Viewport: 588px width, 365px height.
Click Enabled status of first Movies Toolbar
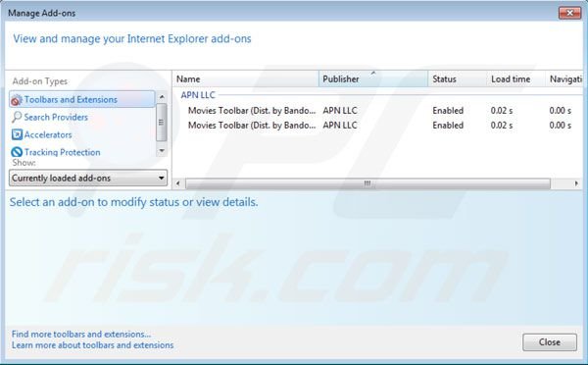[x=448, y=111]
